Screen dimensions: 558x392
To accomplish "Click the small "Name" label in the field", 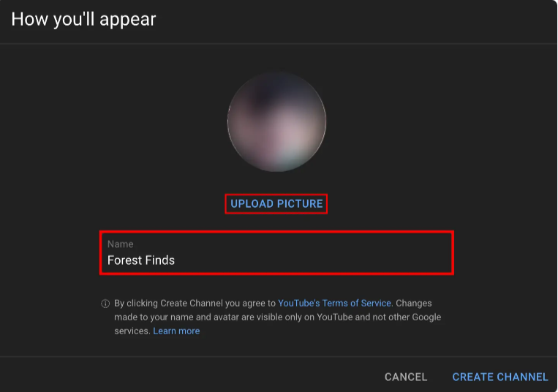I will click(120, 244).
